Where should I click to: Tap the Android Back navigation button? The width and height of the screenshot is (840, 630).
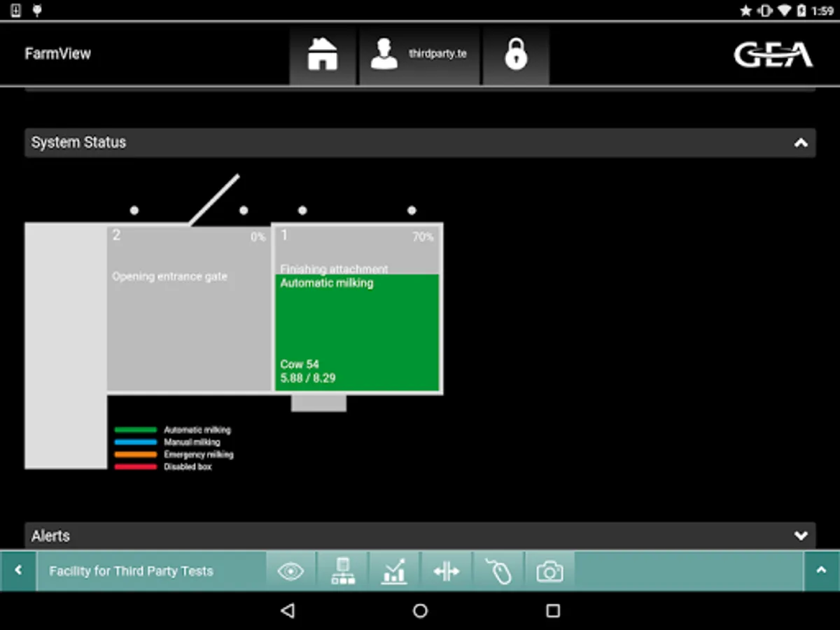point(287,611)
